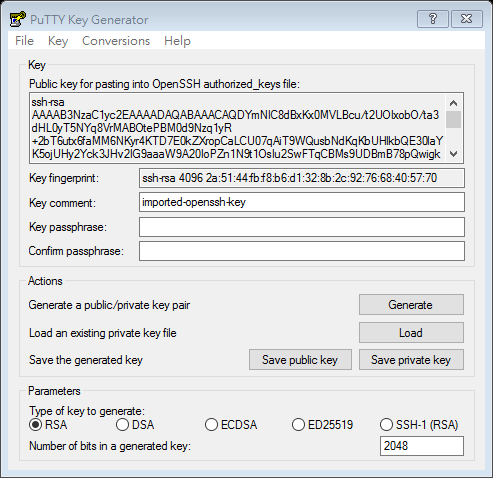Click the 'ssh-rsa' line in public key box
The width and height of the screenshot is (493, 478).
click(x=48, y=102)
